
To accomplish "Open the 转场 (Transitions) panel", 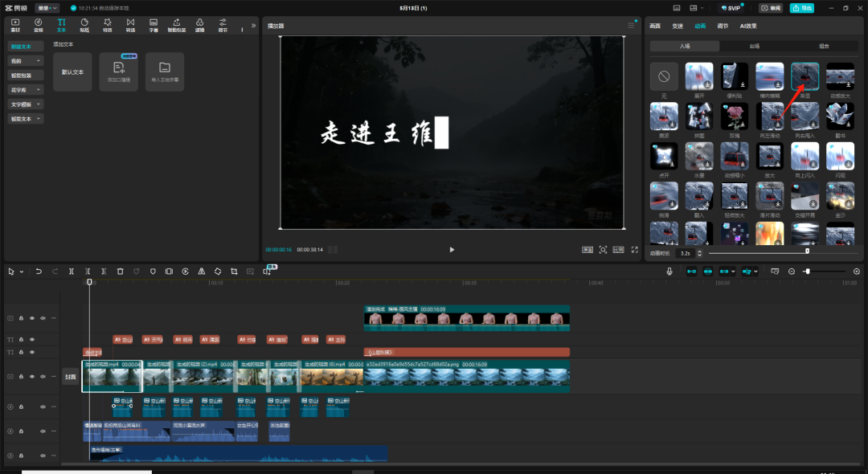I will tap(130, 24).
